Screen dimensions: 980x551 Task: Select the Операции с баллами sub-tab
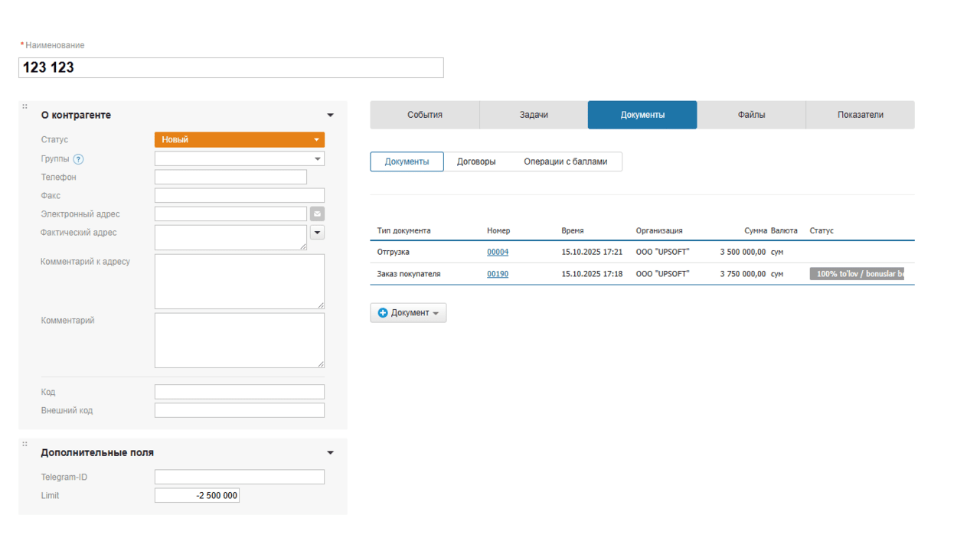pyautogui.click(x=565, y=162)
